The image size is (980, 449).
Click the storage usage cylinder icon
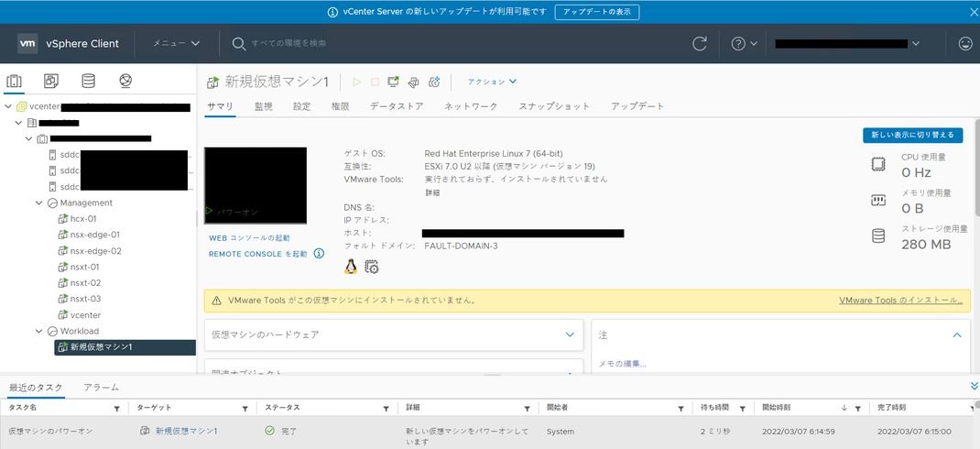[878, 236]
